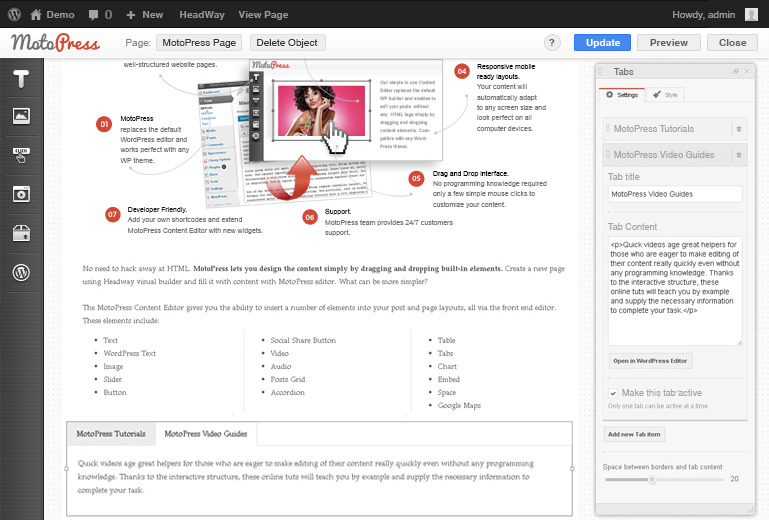Select the Image element tool in sidebar

[x=21, y=116]
